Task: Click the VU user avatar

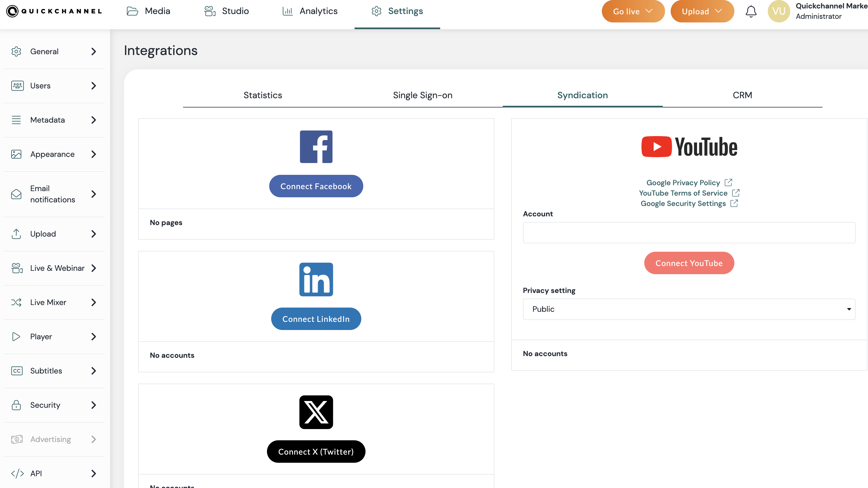Action: [779, 11]
